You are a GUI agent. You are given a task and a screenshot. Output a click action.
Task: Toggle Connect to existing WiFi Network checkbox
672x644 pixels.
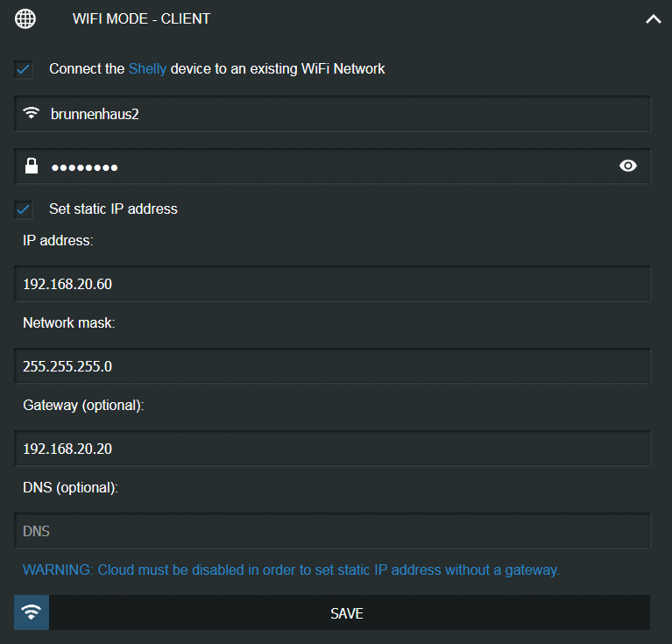(x=24, y=69)
